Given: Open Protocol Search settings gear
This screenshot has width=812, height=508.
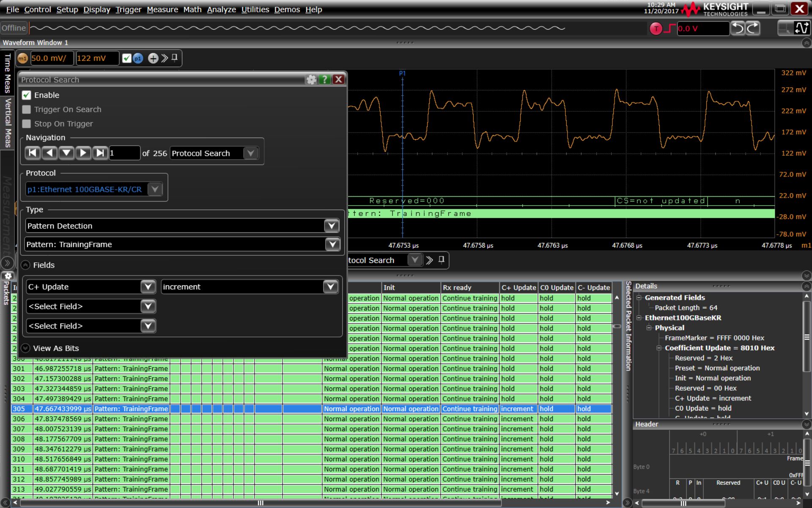Looking at the screenshot, I should click(x=311, y=80).
